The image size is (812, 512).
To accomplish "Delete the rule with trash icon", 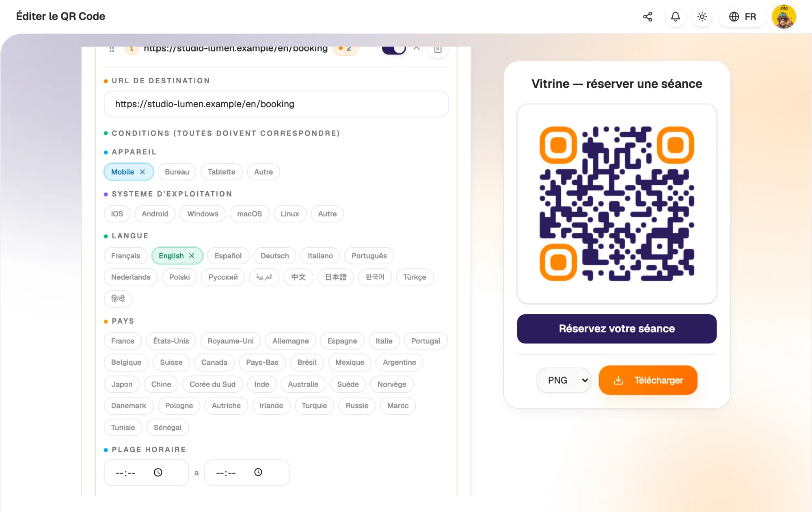I will click(438, 49).
